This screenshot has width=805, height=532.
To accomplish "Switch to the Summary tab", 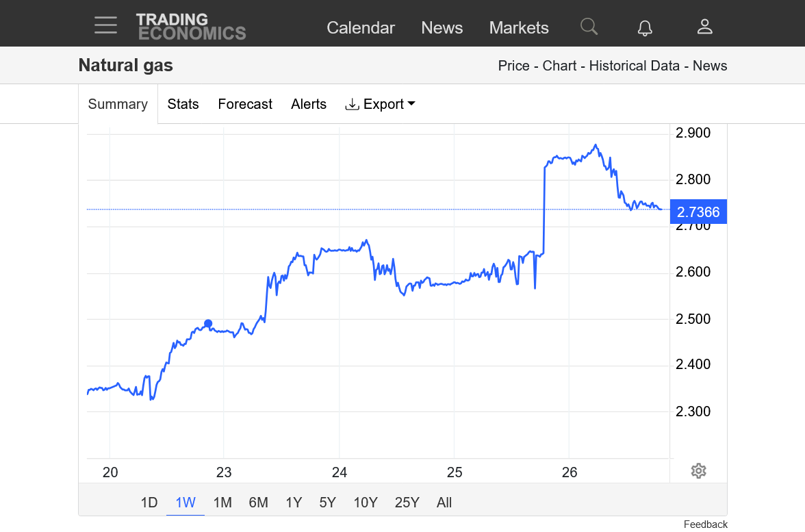I will click(118, 104).
